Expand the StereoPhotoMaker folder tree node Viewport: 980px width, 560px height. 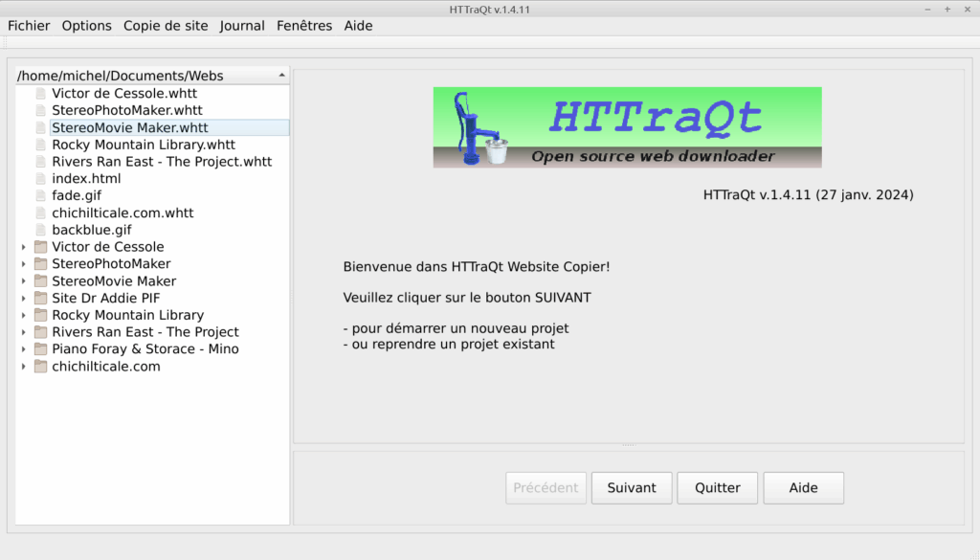23,264
